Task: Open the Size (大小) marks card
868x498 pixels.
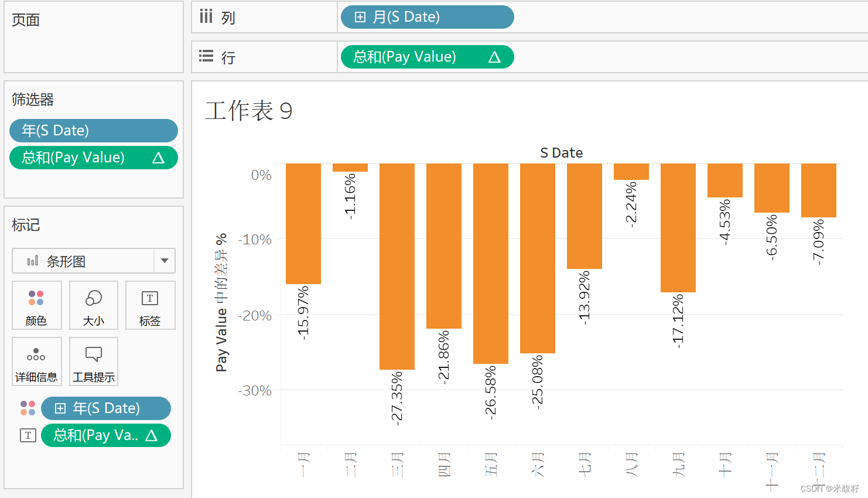Action: (x=94, y=305)
